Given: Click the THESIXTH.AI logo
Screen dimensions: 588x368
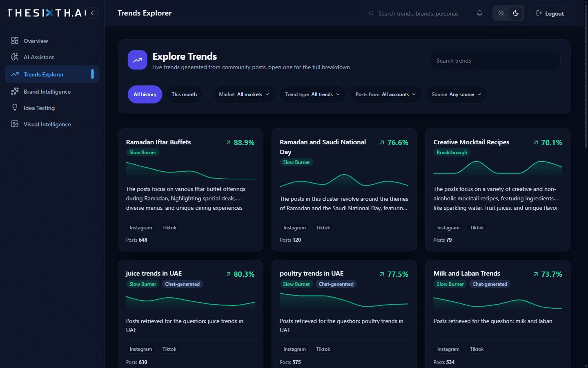Looking at the screenshot, I should pos(47,13).
